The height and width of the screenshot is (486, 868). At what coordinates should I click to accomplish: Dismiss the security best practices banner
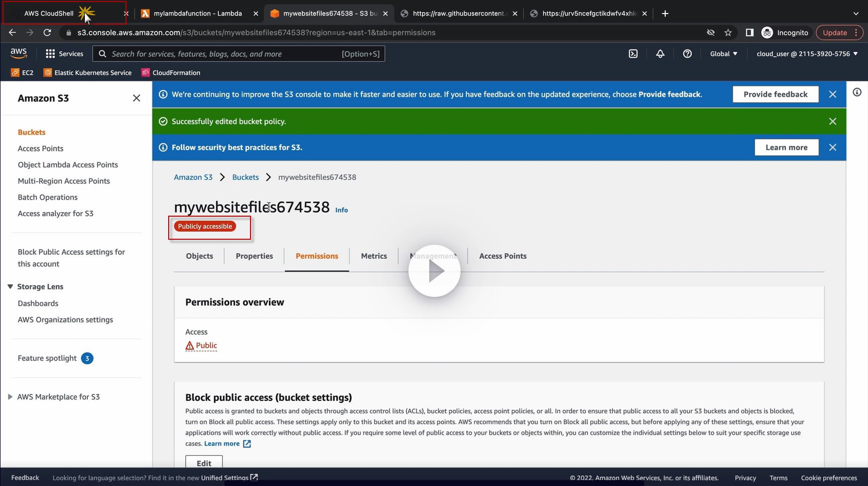[832, 147]
